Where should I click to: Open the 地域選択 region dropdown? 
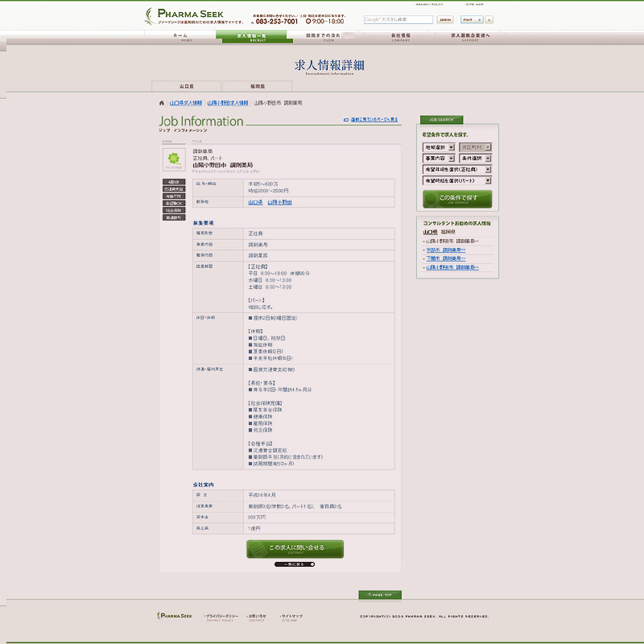[x=439, y=147]
